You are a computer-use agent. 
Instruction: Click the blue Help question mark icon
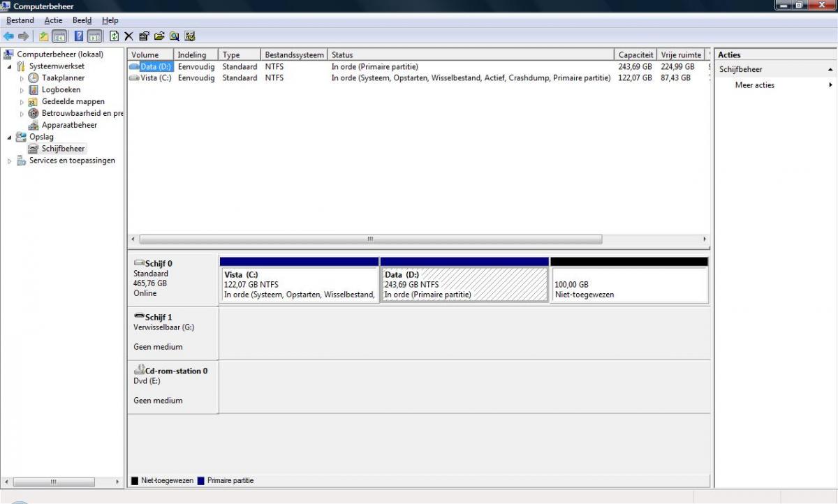click(x=79, y=36)
